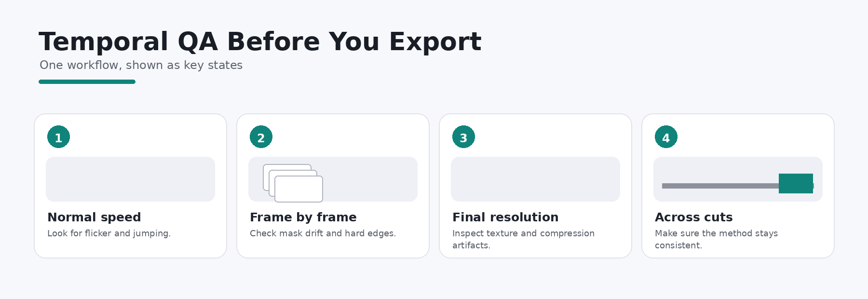The image size is (868, 299).
Task: Click the step 3 number badge
Action: tap(463, 137)
